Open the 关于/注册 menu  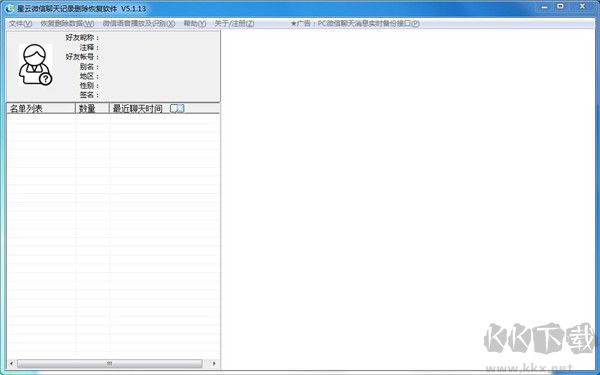234,23
